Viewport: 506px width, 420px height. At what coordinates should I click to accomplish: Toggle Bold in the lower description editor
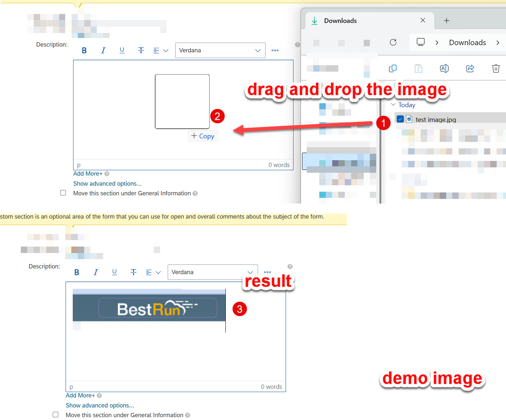click(x=77, y=272)
